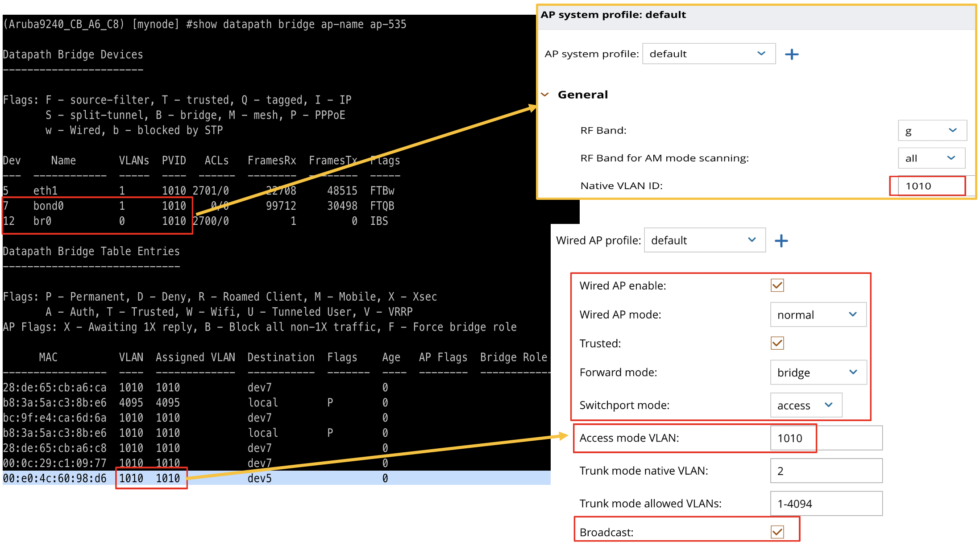The image size is (980, 546).
Task: Open the Forward mode dropdown set to bridge
Action: (x=818, y=372)
